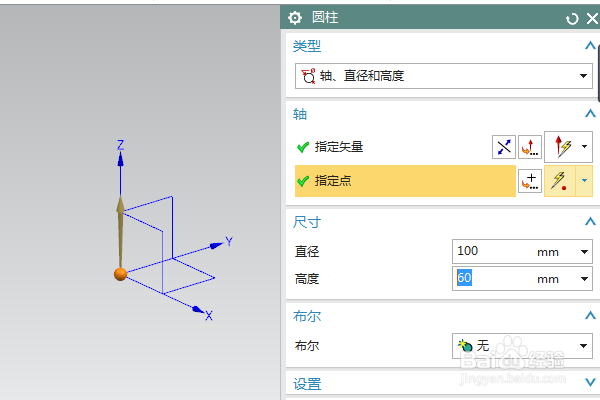Open the cylinder type dropdown 轴、直径和高度
The width and height of the screenshot is (600, 400).
click(443, 76)
